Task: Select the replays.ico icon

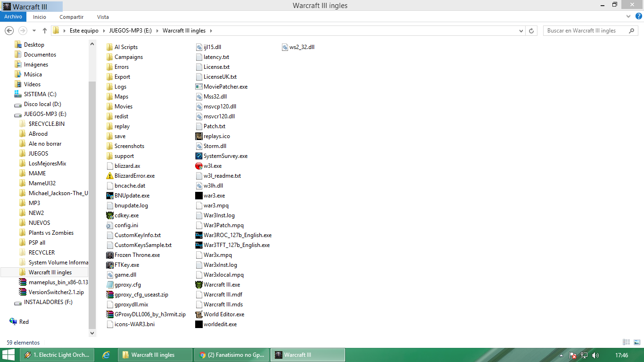Action: click(x=199, y=136)
